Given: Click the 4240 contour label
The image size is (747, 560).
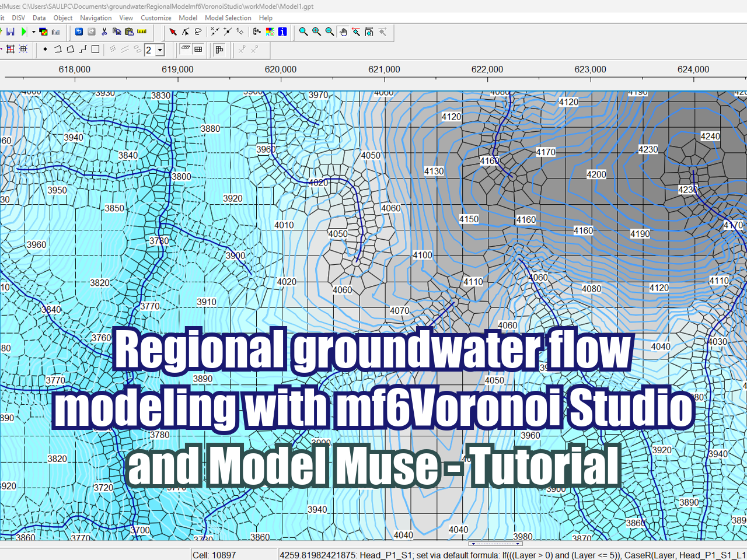Looking at the screenshot, I should pyautogui.click(x=710, y=136).
